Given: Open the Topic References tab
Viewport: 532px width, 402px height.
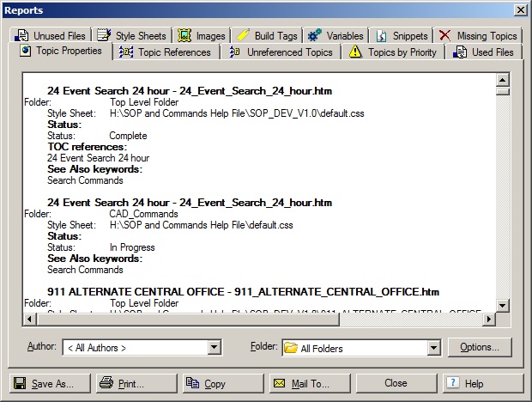Looking at the screenshot, I should pos(166,52).
